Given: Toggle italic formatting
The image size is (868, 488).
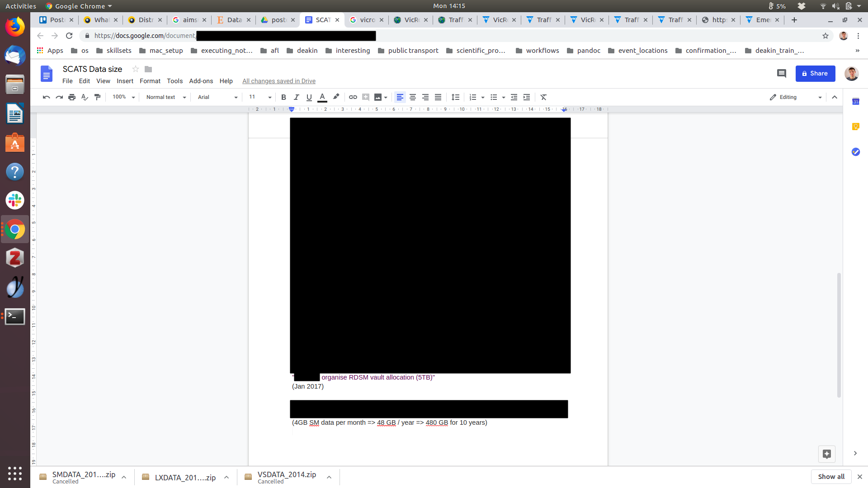Looking at the screenshot, I should point(296,97).
